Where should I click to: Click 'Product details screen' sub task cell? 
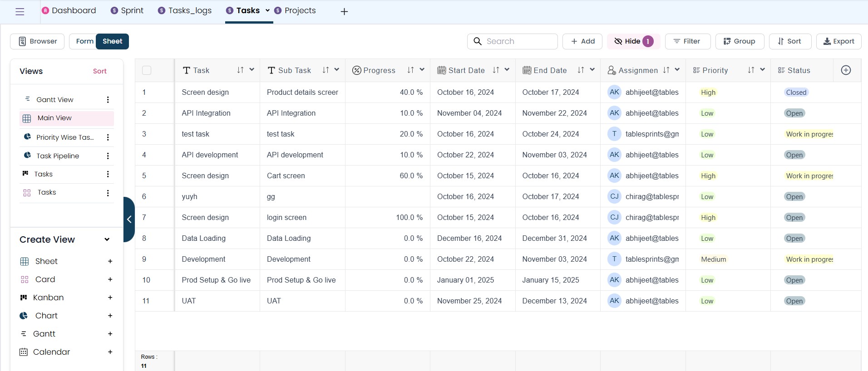point(302,93)
